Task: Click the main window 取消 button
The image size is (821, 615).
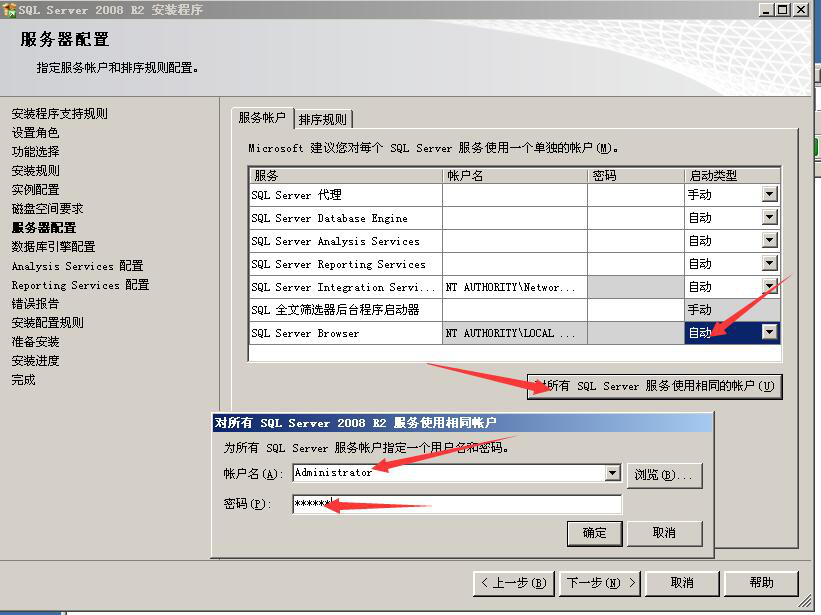Action: click(x=682, y=583)
